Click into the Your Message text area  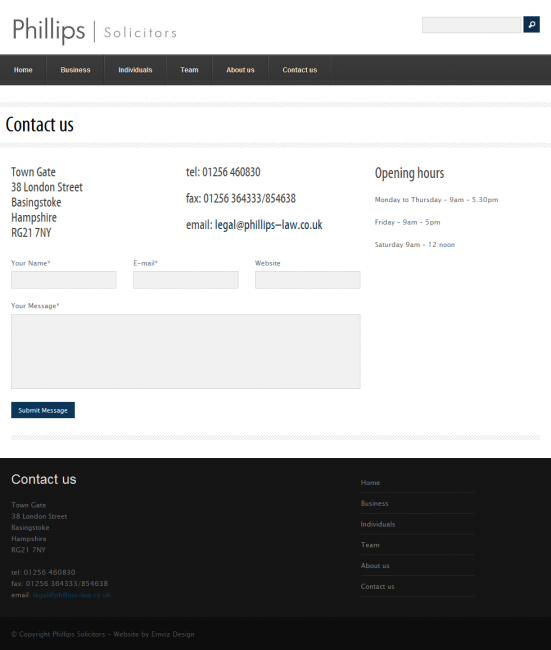(x=186, y=351)
